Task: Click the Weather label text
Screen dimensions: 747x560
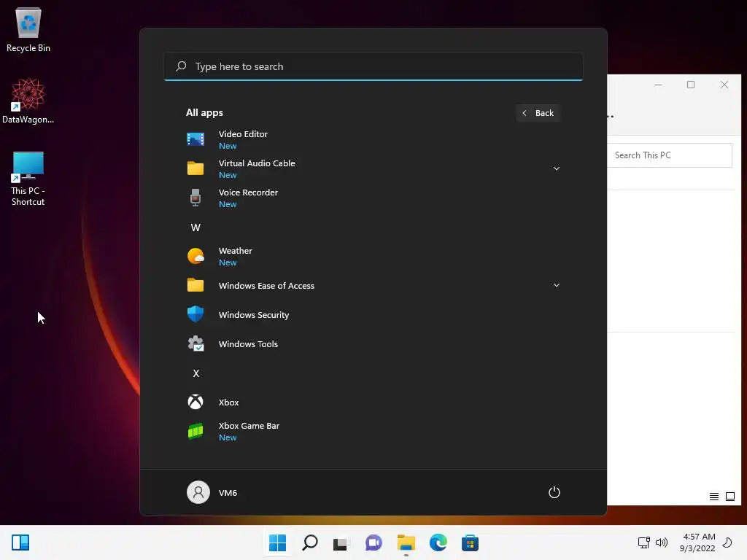Action: tap(236, 251)
